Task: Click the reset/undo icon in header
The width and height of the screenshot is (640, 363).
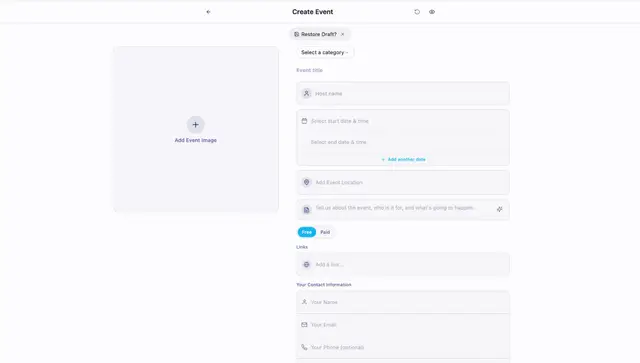Action: [x=417, y=12]
